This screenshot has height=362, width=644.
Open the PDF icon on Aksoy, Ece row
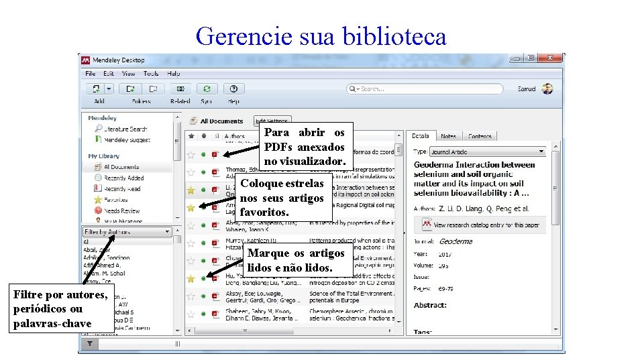pos(215,296)
